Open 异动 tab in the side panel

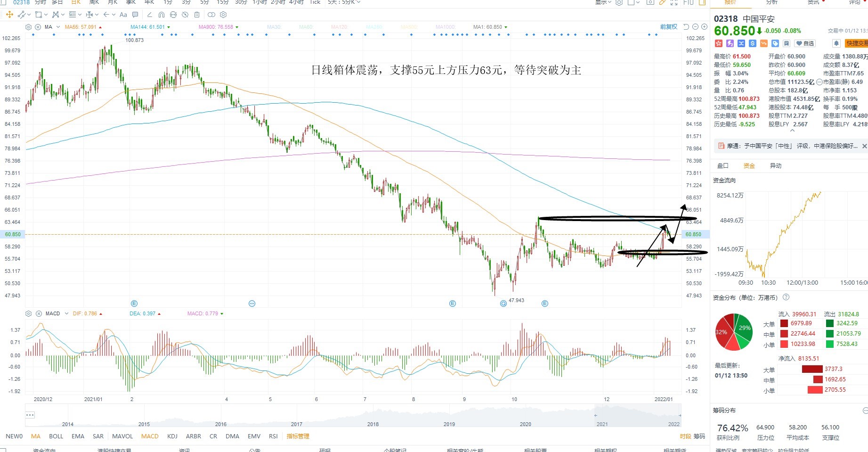[775, 165]
